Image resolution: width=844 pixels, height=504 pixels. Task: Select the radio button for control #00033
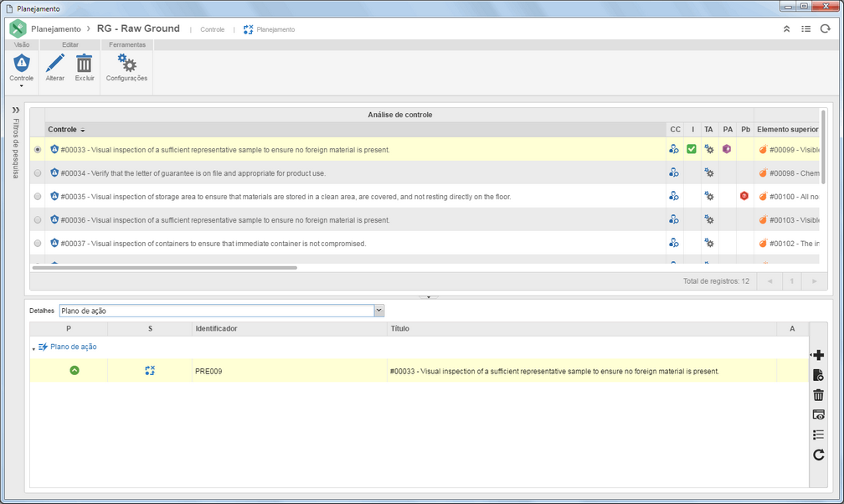click(x=37, y=150)
